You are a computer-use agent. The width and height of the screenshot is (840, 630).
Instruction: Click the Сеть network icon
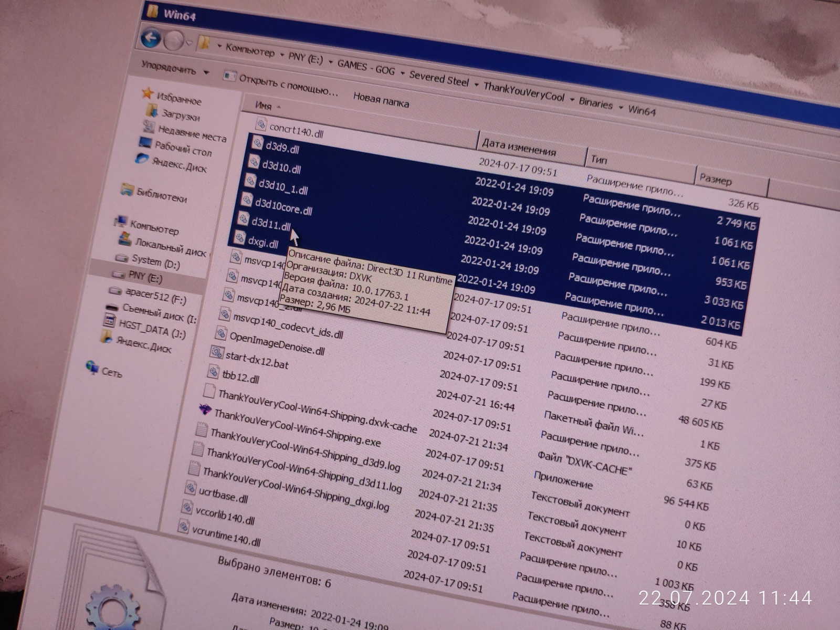coord(92,367)
